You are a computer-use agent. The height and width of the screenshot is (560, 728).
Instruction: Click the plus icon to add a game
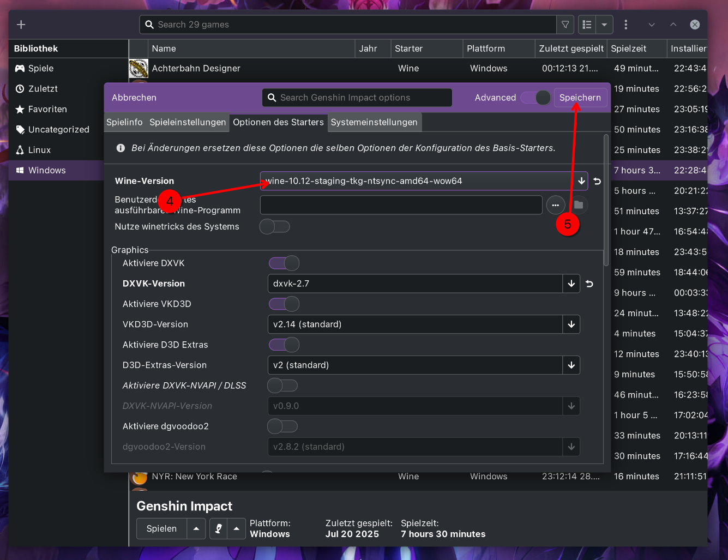tap(21, 25)
